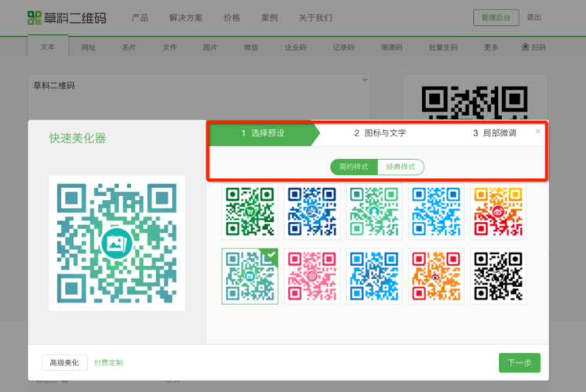Open the 记录码 tab

(x=344, y=47)
